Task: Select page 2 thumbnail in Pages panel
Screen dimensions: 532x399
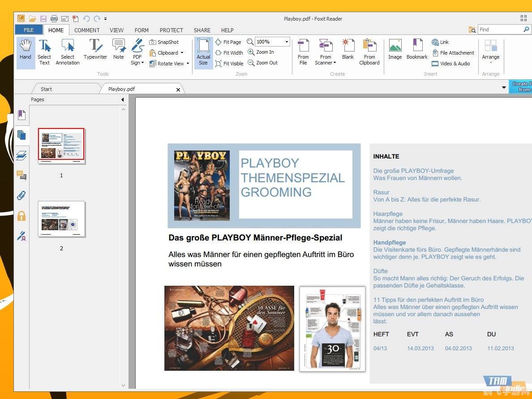Action: 61,219
